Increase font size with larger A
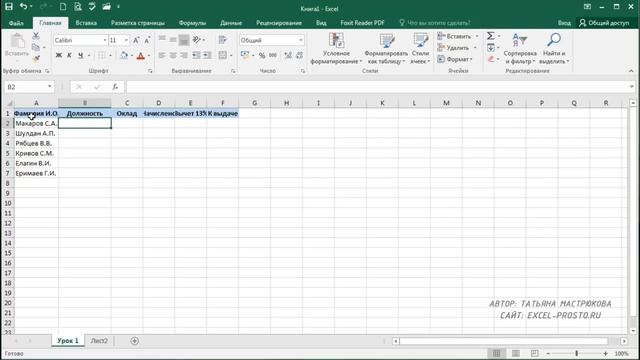The width and height of the screenshot is (640, 360). 136,40
